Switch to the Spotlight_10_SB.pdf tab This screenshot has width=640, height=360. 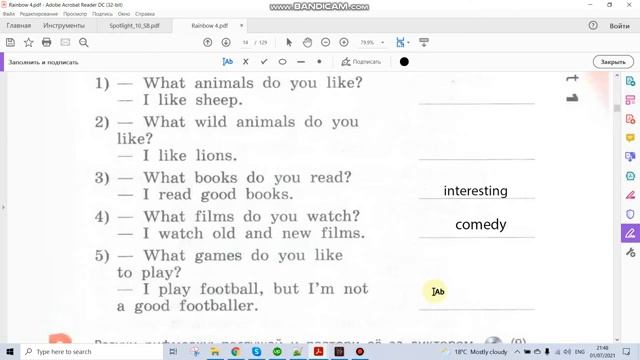[134, 25]
